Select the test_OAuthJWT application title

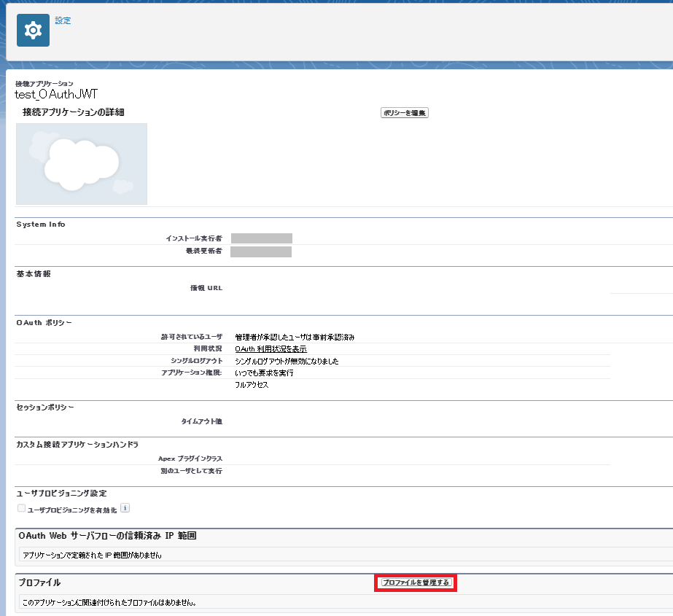tap(56, 94)
